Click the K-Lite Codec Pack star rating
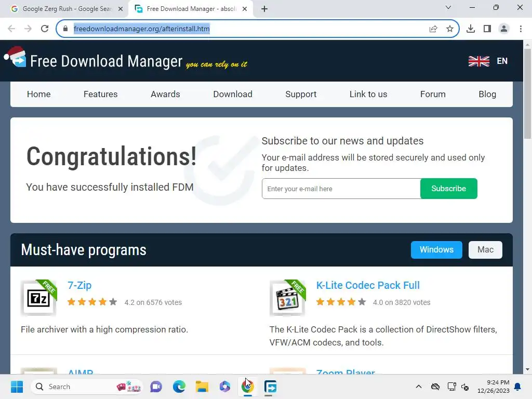The width and height of the screenshot is (532, 399). pos(341,302)
